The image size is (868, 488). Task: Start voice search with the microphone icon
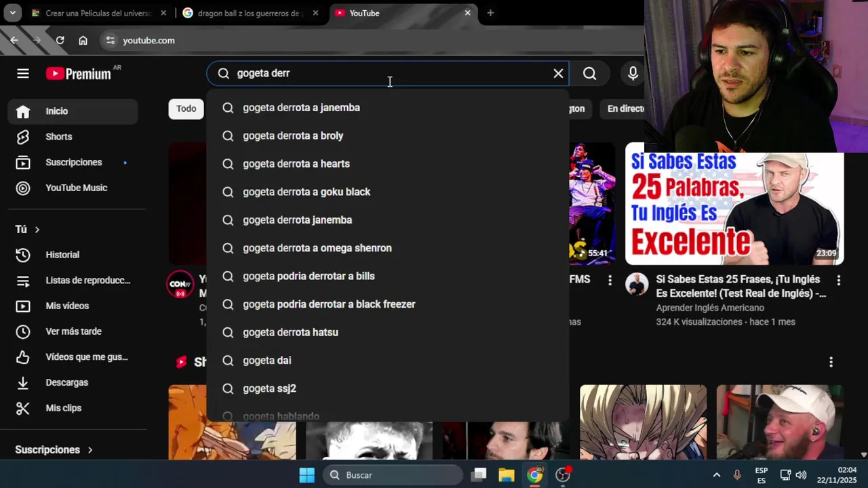pos(633,73)
